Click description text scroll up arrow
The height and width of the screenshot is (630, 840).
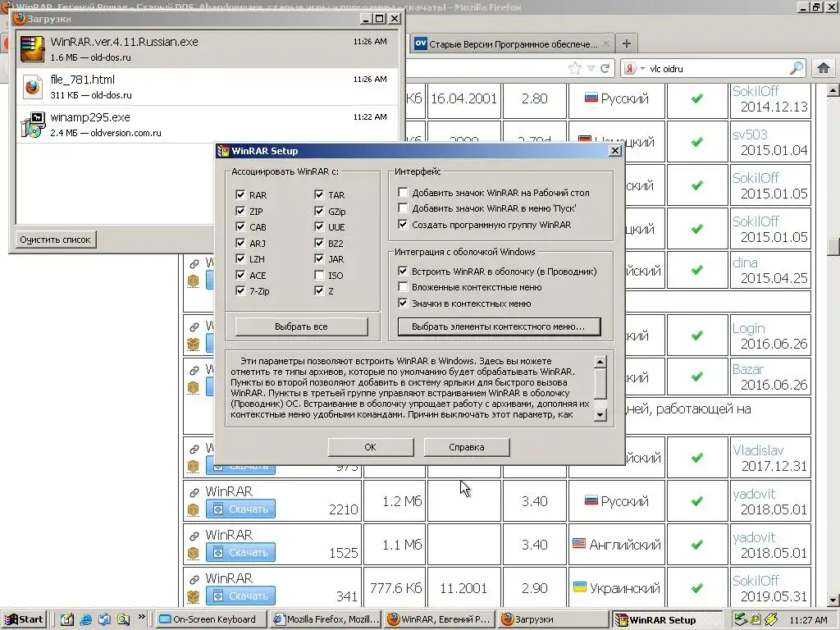tap(600, 362)
